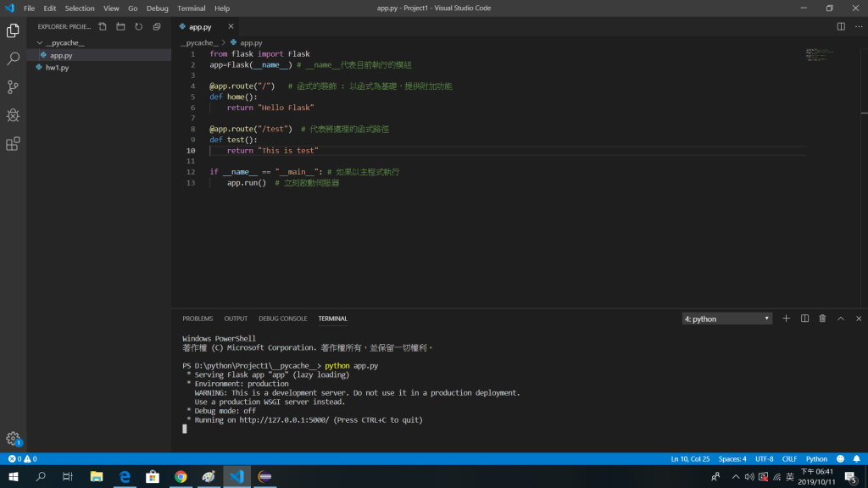Select app.py in the Explorer tree
Viewport: 868px width, 488px height.
click(x=98, y=55)
